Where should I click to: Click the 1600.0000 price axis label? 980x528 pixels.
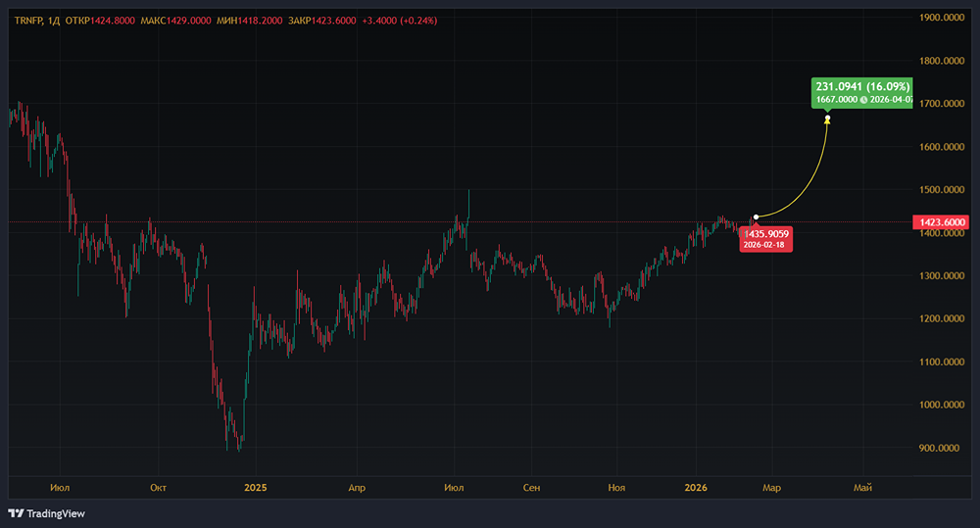coord(942,147)
